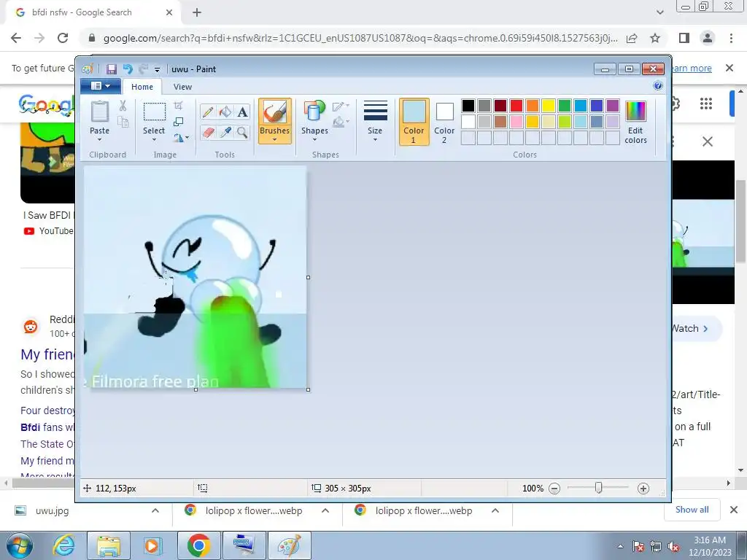Select the Magnifier tool
The width and height of the screenshot is (747, 560).
[242, 132]
